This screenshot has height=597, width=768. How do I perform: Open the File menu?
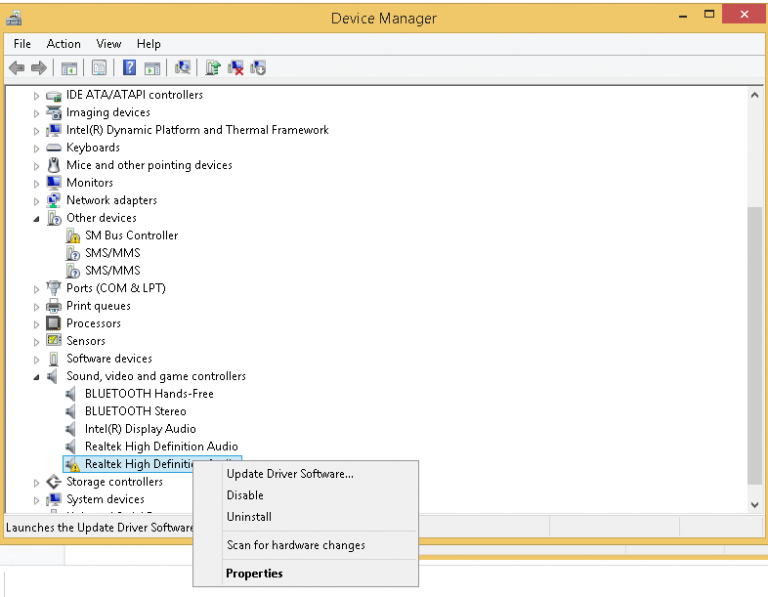coord(22,44)
